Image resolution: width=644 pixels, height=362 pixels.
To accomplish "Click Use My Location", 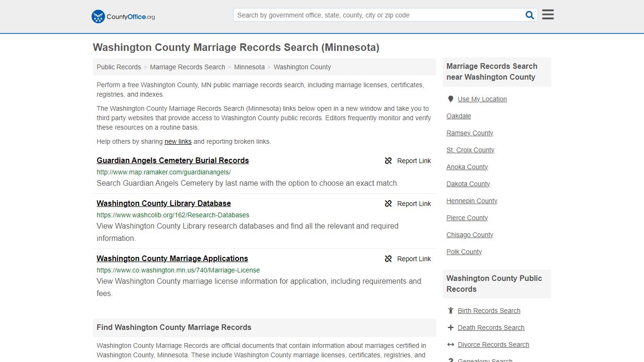I will [482, 99].
